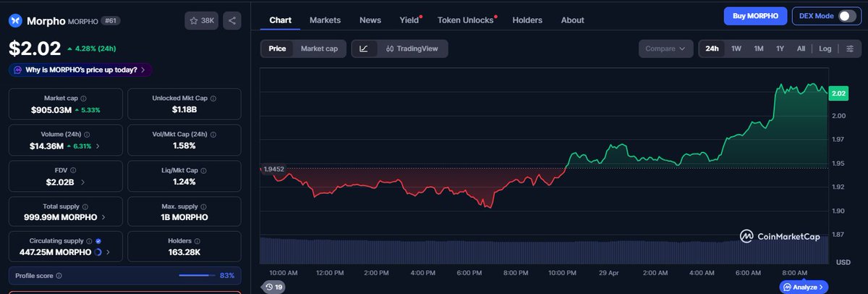Select Market cap view toggle

[x=319, y=49]
